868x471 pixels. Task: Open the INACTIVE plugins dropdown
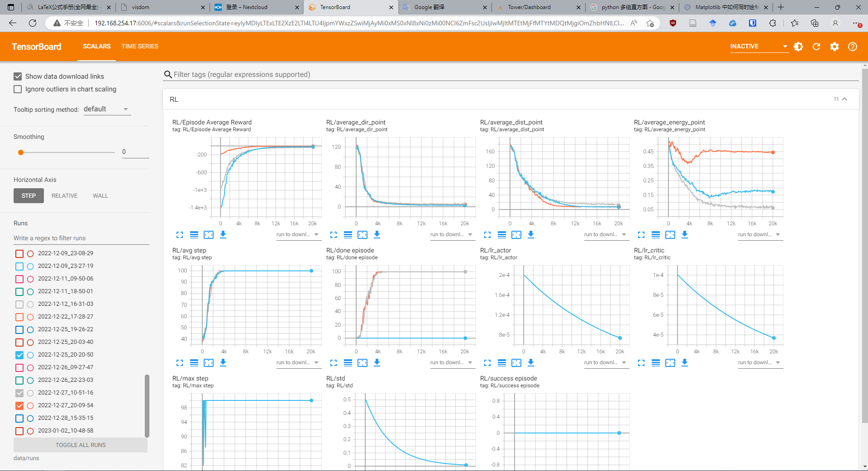(x=759, y=47)
